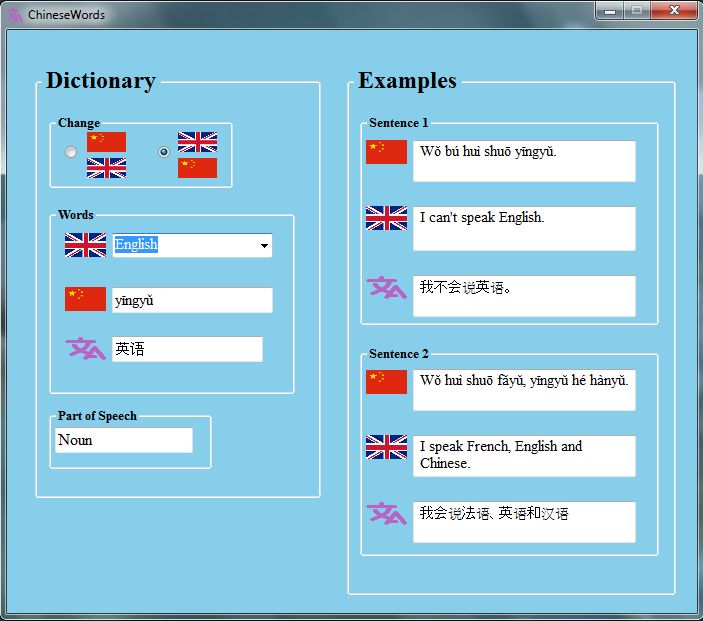
Task: Click the UK flag below Chinese flag in Change
Action: coord(106,168)
